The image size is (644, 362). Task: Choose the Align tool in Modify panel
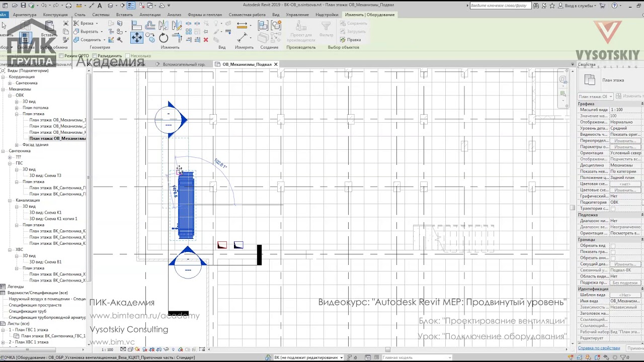click(136, 25)
